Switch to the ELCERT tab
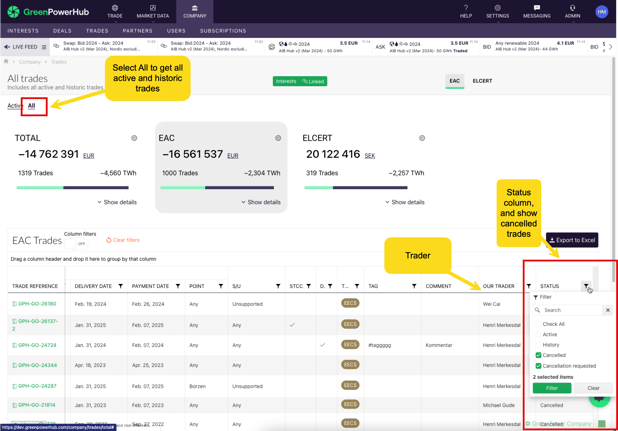Screen dimensions: 618x431 [482, 81]
